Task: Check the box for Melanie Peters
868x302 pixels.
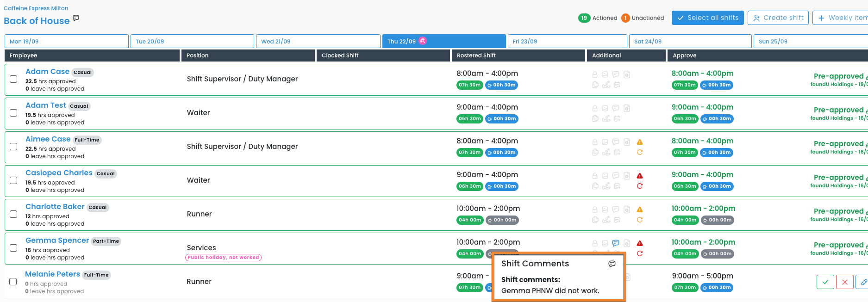Action: tap(13, 282)
